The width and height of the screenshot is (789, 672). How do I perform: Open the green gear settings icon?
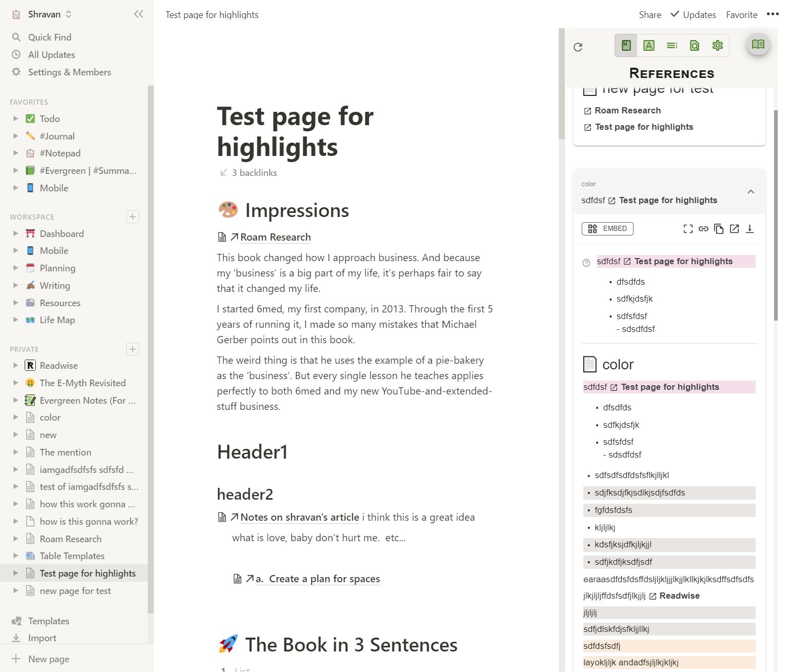click(x=718, y=46)
